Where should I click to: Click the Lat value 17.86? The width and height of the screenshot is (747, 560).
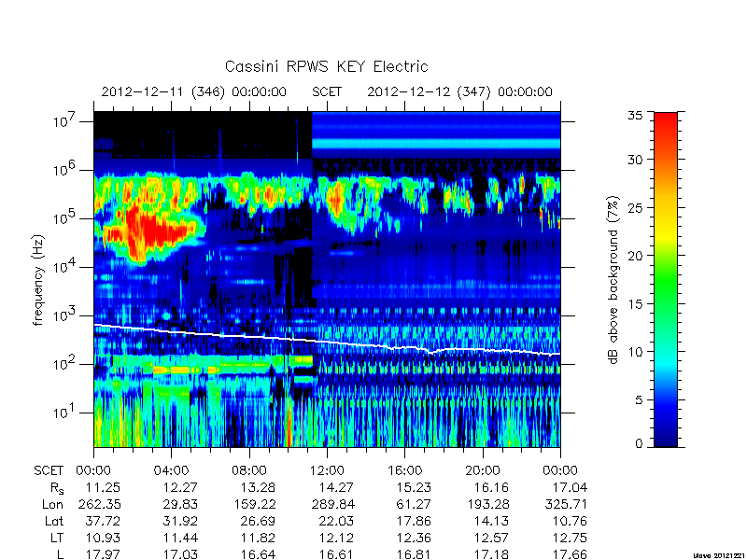414,521
